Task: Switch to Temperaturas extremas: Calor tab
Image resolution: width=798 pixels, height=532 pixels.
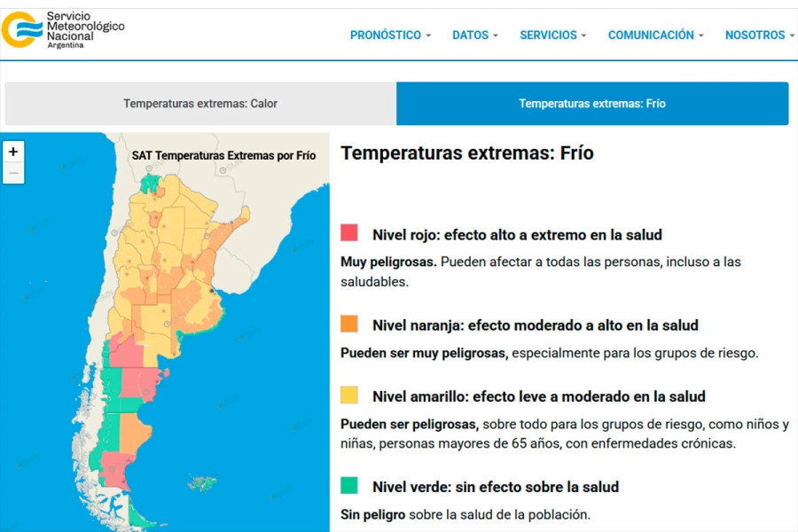Action: click(200, 104)
